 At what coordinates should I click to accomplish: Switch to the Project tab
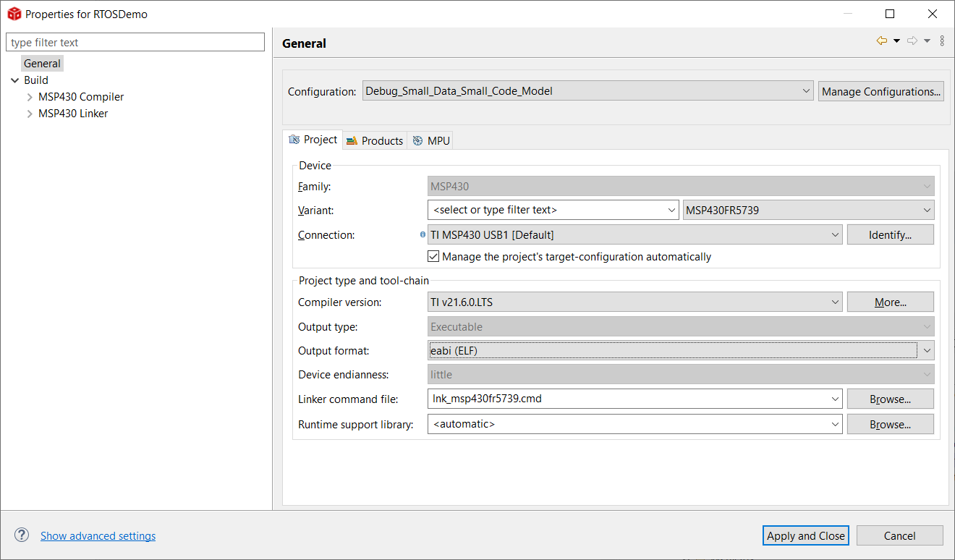(313, 140)
